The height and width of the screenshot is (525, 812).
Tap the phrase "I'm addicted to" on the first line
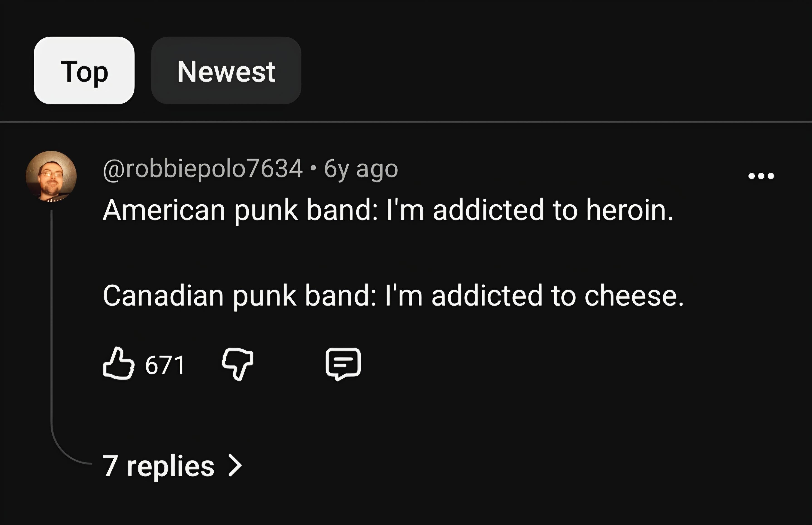[x=482, y=210]
